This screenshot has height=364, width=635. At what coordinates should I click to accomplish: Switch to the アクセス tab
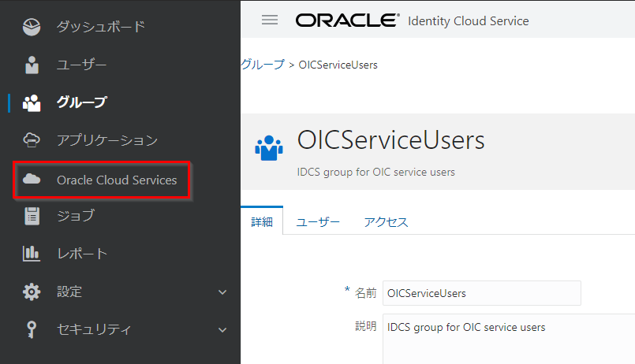[x=386, y=223]
